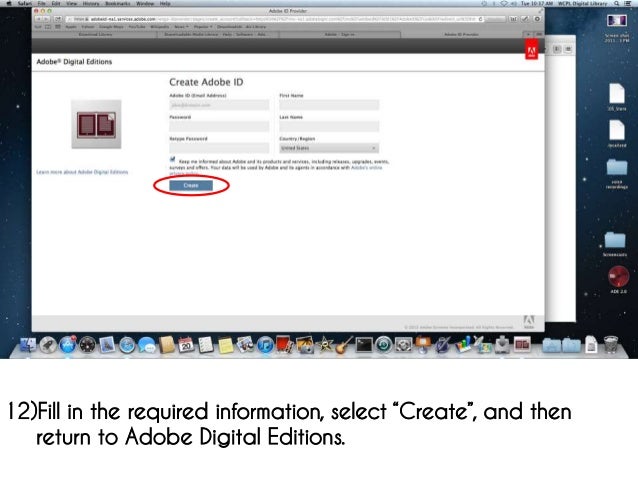The height and width of the screenshot is (479, 638).
Task: Open the Safari menu
Action: [x=24, y=3]
